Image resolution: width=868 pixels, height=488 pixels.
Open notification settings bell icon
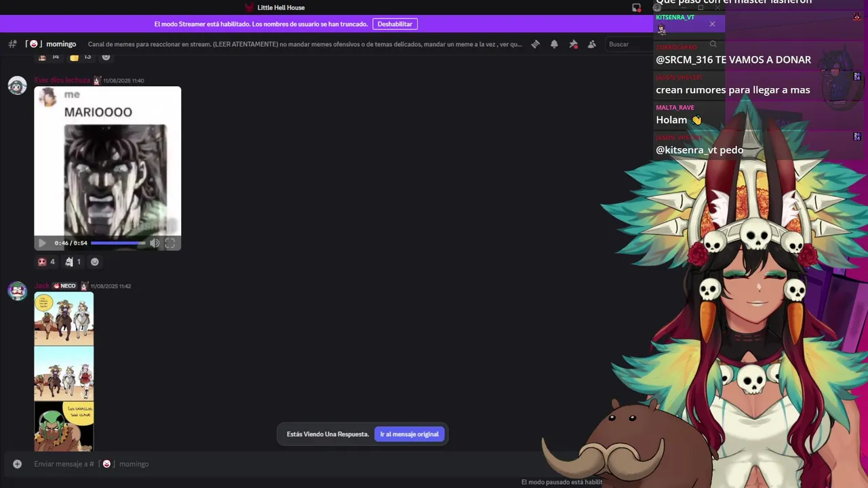[x=554, y=44]
